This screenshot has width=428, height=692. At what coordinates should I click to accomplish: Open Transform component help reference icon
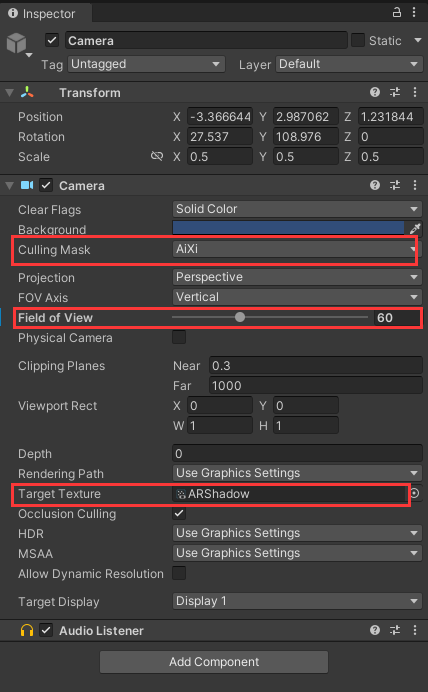(375, 92)
